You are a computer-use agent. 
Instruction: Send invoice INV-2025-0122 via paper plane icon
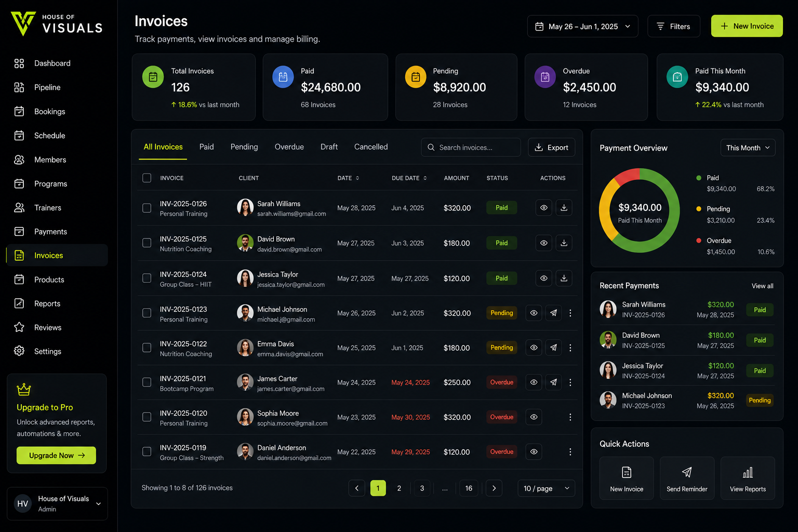pos(553,348)
